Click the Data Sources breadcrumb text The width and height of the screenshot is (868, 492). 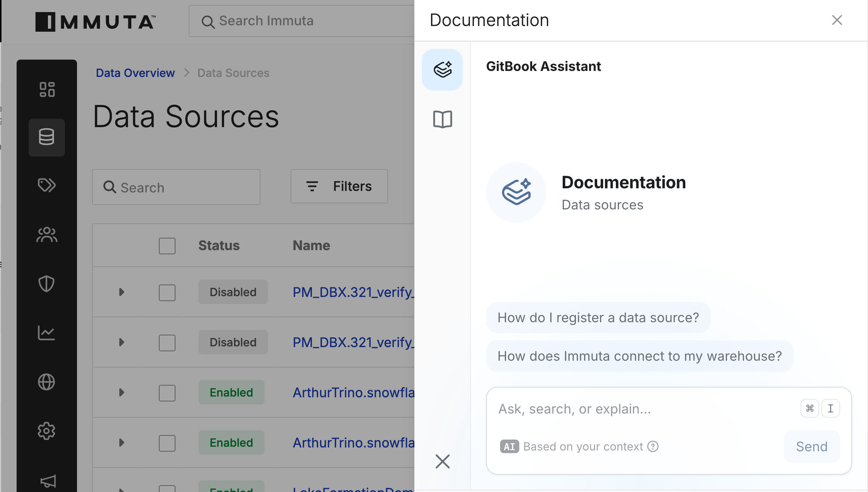point(233,73)
